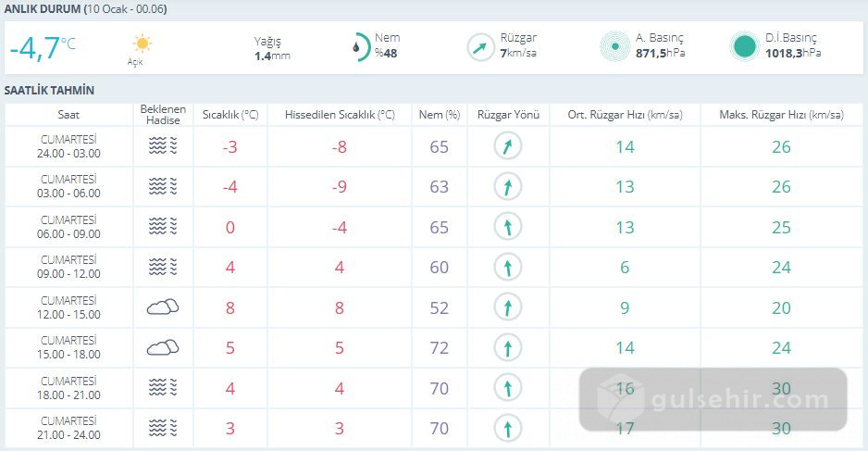
Task: Click the humidity droplet icon beside Nem
Action: tap(361, 46)
